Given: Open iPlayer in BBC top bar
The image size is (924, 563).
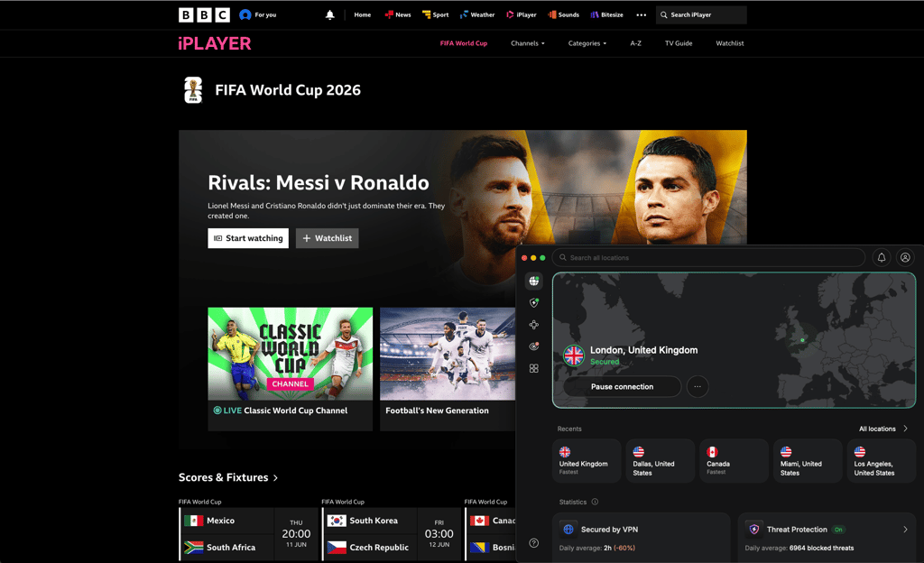Looking at the screenshot, I should pyautogui.click(x=522, y=14).
